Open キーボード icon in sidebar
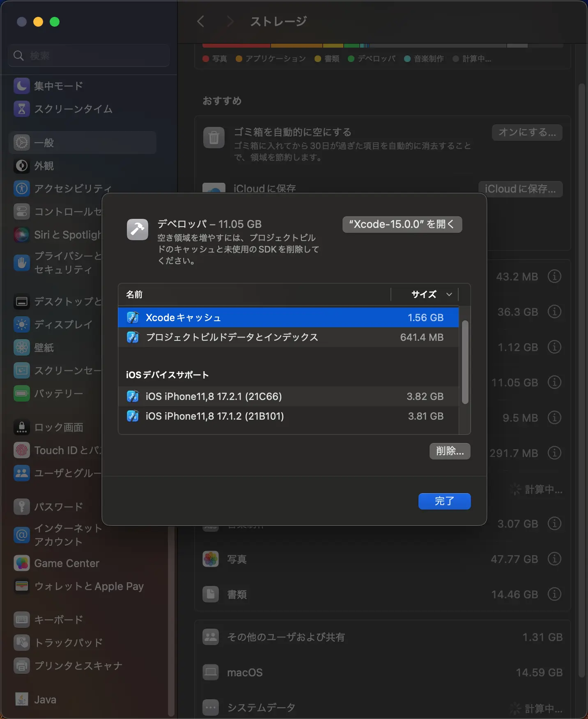This screenshot has height=719, width=588. pos(22,620)
